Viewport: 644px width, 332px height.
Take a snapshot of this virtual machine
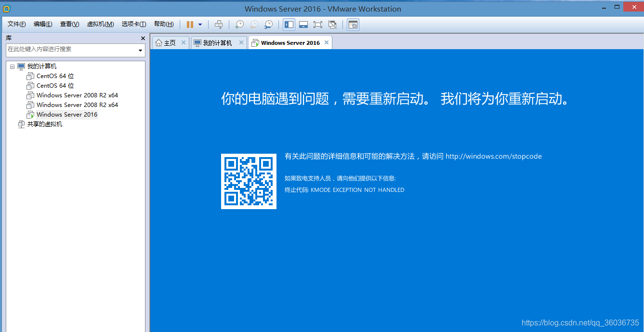pos(239,24)
